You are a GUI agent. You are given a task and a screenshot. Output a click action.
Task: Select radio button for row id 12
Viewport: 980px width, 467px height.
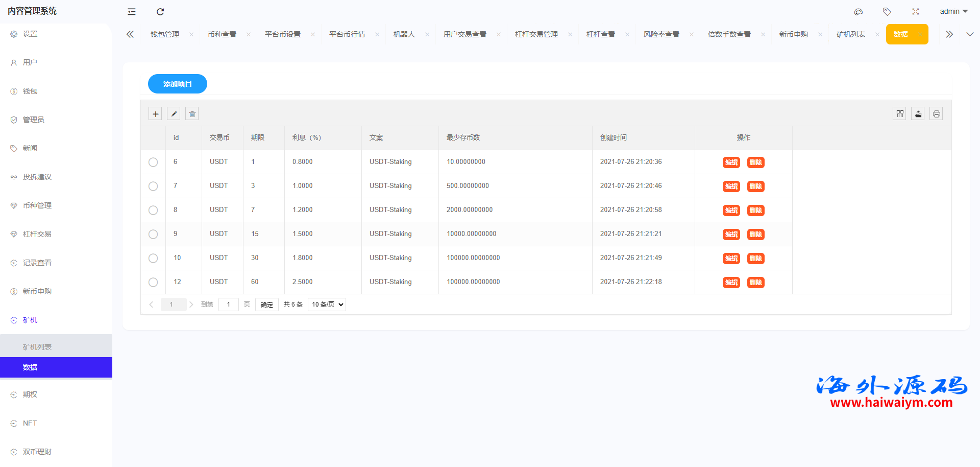153,283
